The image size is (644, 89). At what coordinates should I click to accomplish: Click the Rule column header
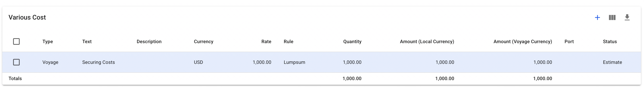288,42
